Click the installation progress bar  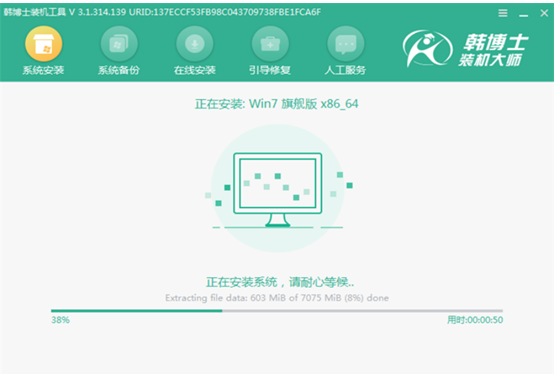tap(277, 311)
